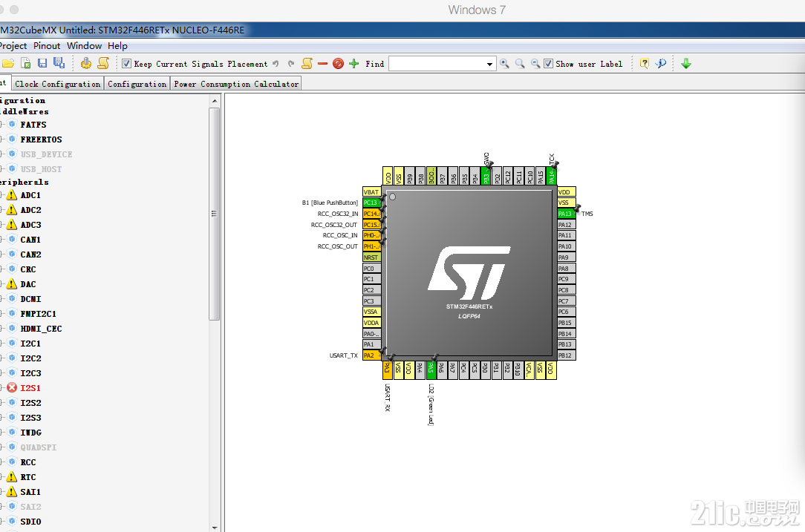
Task: Switch to the Configuration tab
Action: (x=137, y=84)
